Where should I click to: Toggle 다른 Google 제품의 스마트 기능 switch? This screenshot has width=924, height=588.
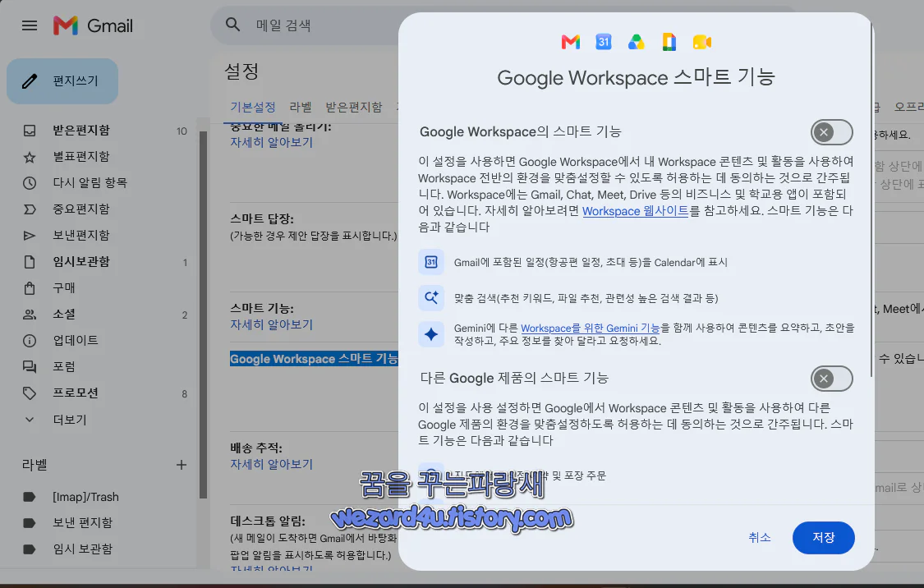coord(831,379)
